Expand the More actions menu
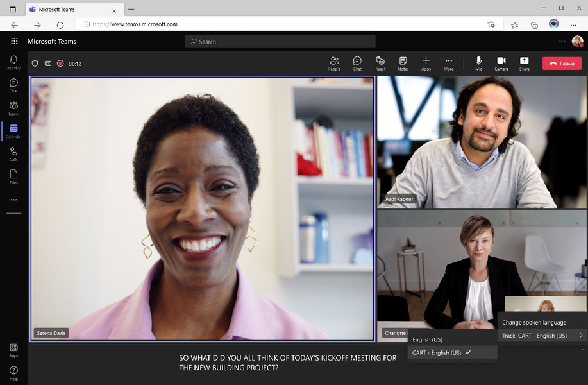 point(449,63)
